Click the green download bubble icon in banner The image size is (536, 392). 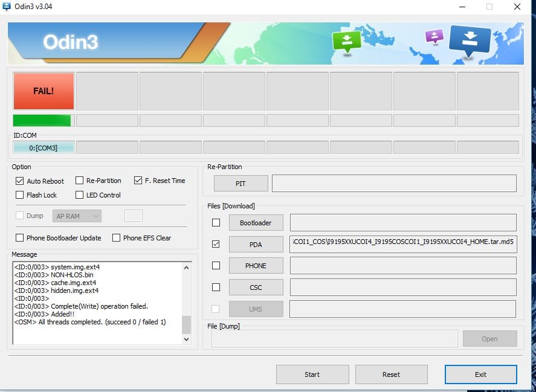347,42
